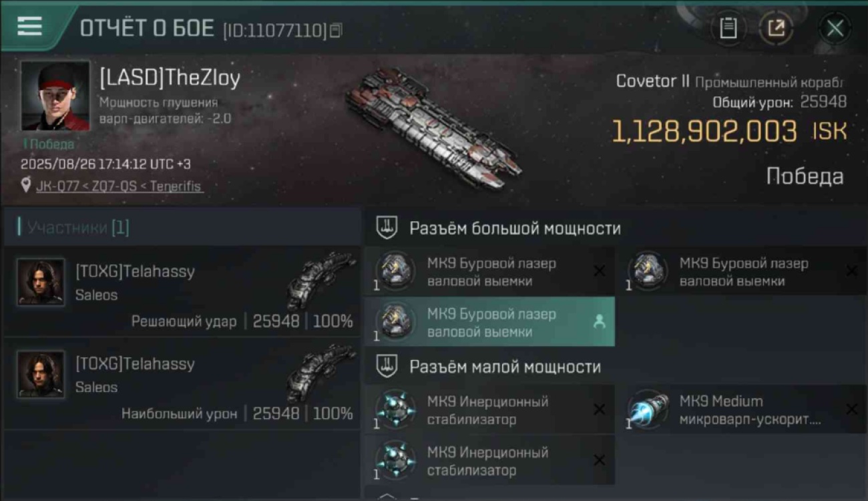
Task: Click the МК9 Medium микроварп-ускоритель icon
Action: tap(647, 409)
